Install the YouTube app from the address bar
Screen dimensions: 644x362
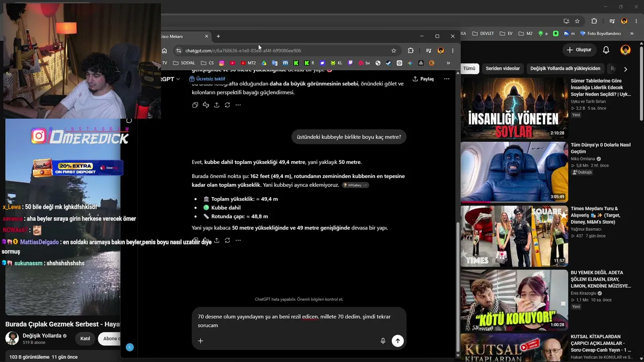[x=566, y=21]
